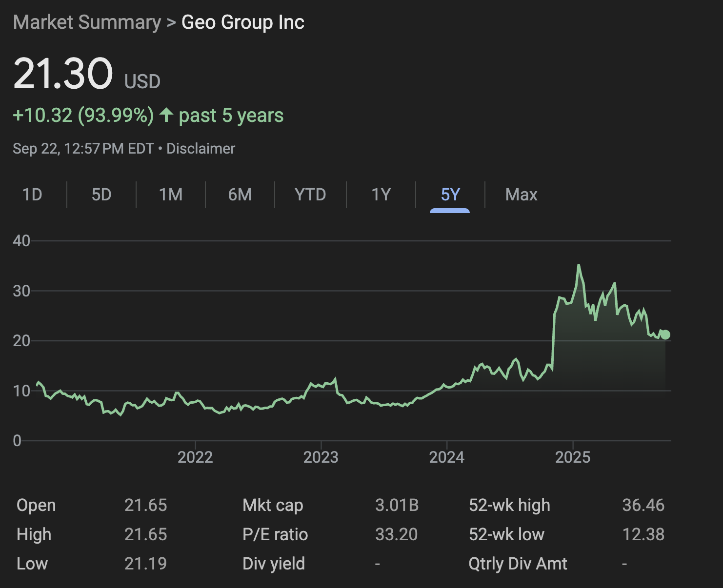This screenshot has width=723, height=588.
Task: Click the Low price value 21.19
Action: click(x=146, y=564)
